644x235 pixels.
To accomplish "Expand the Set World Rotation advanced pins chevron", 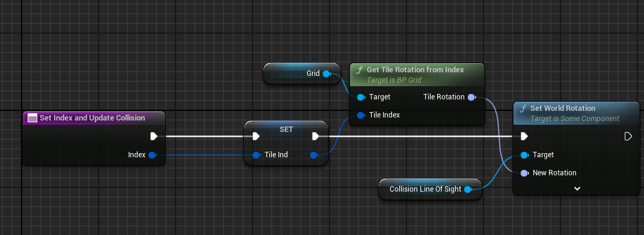I will click(x=577, y=189).
